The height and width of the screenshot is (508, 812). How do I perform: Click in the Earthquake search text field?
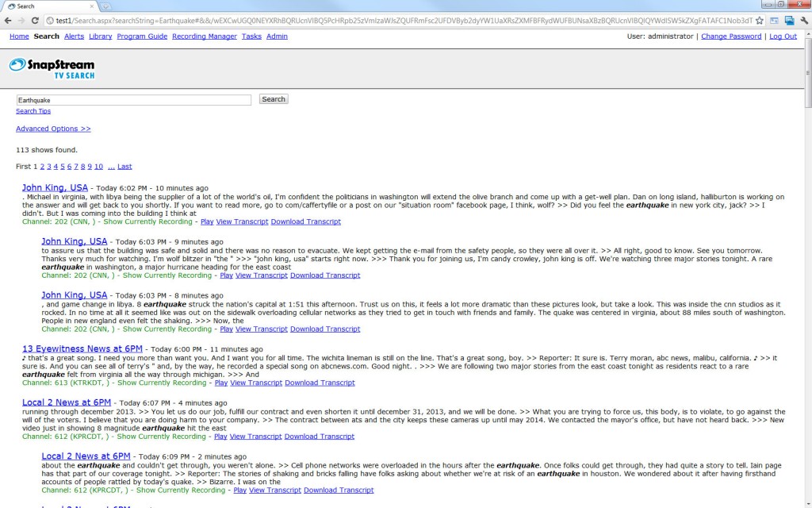click(133, 100)
